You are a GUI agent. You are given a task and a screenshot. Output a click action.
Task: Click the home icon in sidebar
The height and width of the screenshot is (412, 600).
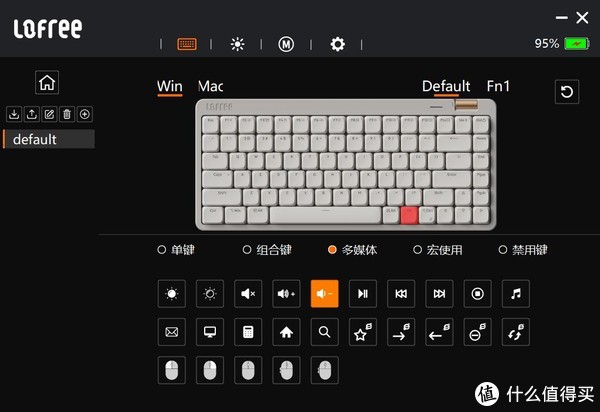[47, 82]
